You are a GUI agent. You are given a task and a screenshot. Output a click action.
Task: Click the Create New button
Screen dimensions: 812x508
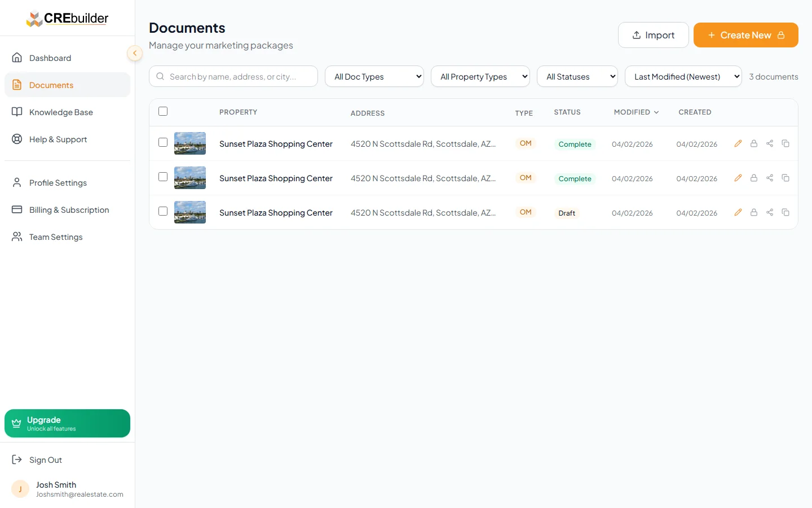click(745, 35)
